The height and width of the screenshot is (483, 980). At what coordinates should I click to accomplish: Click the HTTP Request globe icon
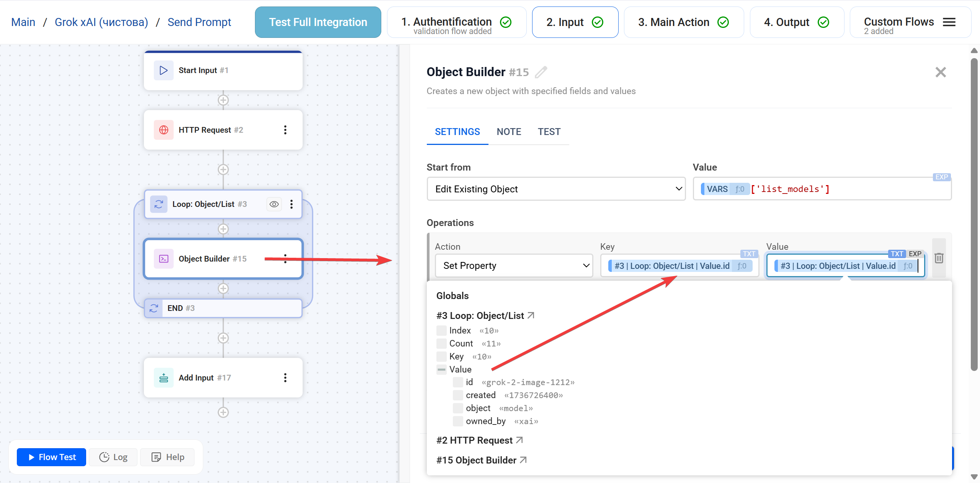click(x=164, y=130)
